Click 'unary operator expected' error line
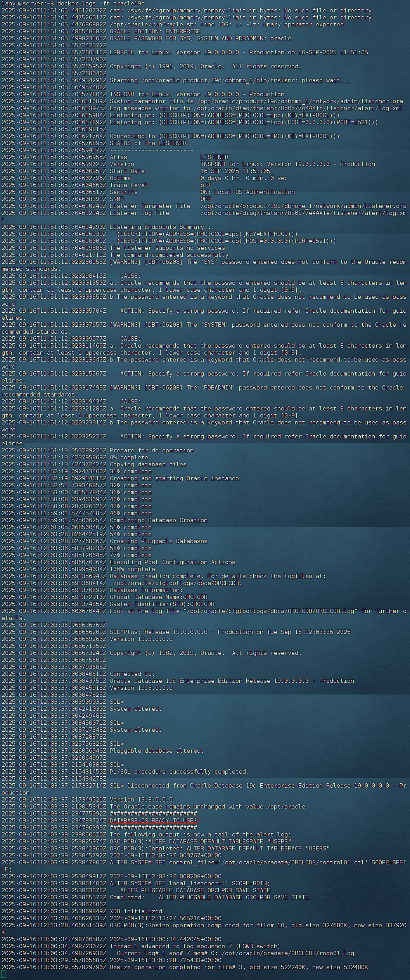 [x=173, y=24]
